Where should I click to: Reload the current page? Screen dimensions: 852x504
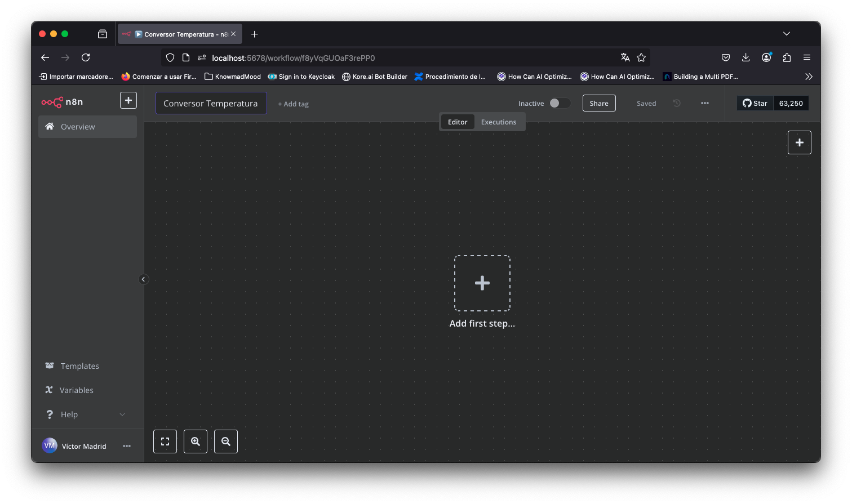pos(86,57)
